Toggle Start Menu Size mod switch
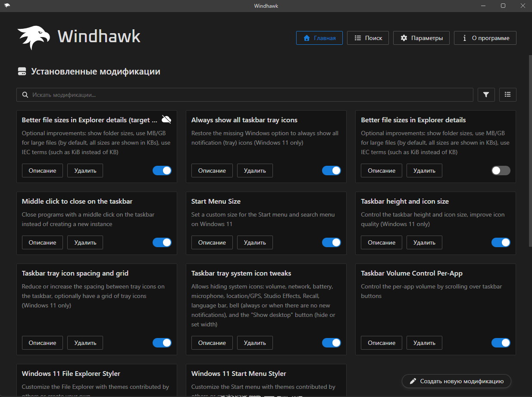Image resolution: width=532 pixels, height=397 pixels. [x=332, y=242]
